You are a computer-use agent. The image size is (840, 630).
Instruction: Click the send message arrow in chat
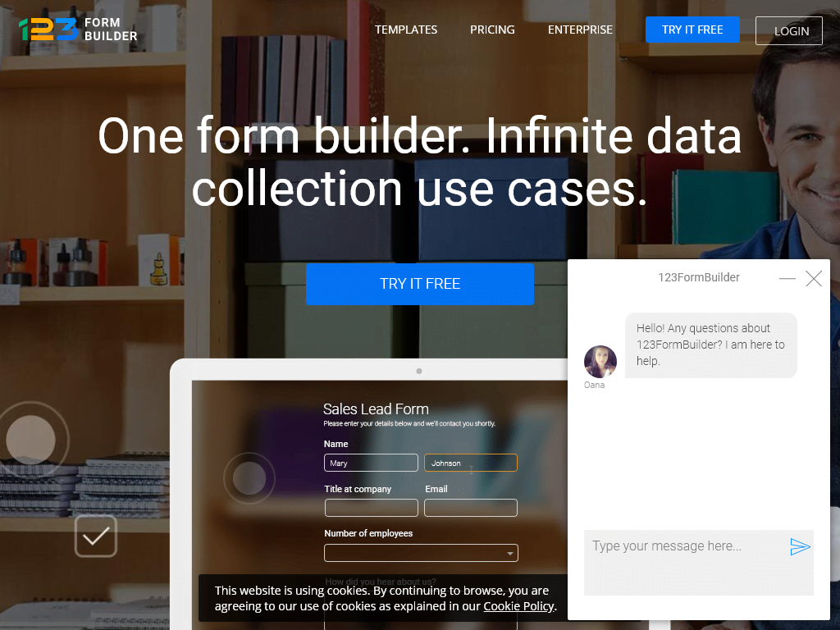801,546
